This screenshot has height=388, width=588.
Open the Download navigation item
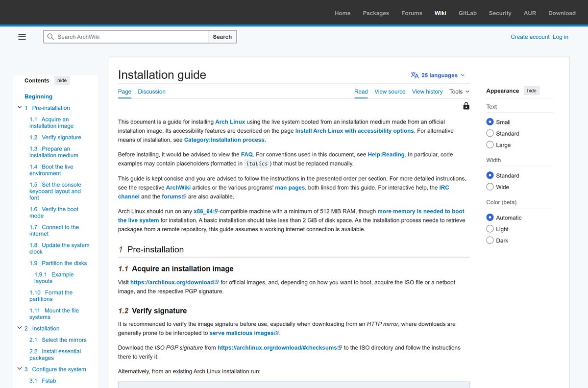[562, 13]
